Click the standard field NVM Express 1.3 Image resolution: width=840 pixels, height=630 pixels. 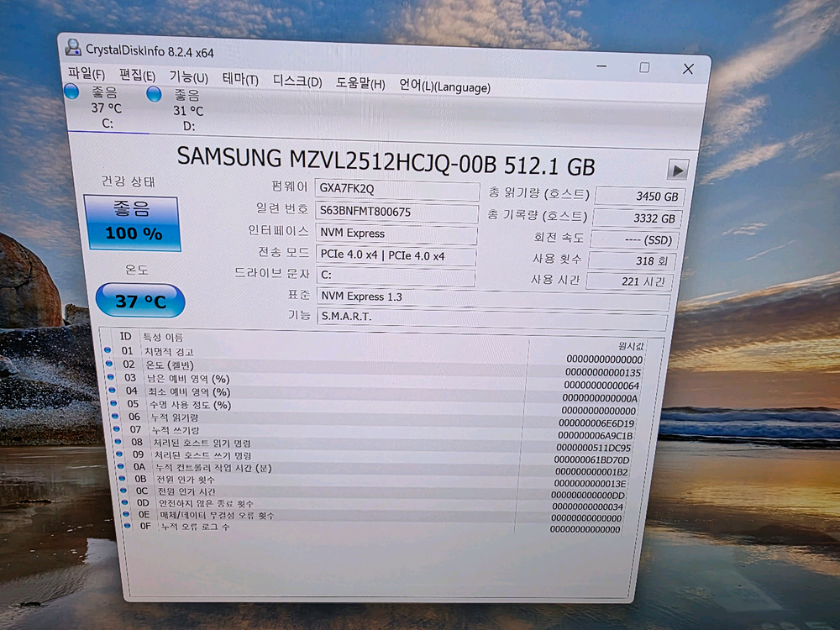493,298
